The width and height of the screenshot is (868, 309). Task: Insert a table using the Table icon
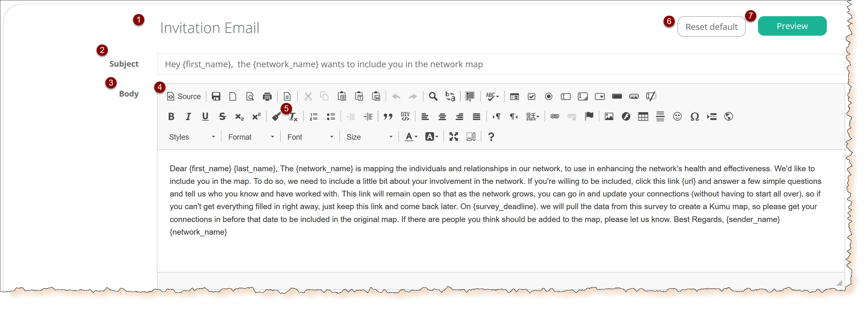coord(643,117)
